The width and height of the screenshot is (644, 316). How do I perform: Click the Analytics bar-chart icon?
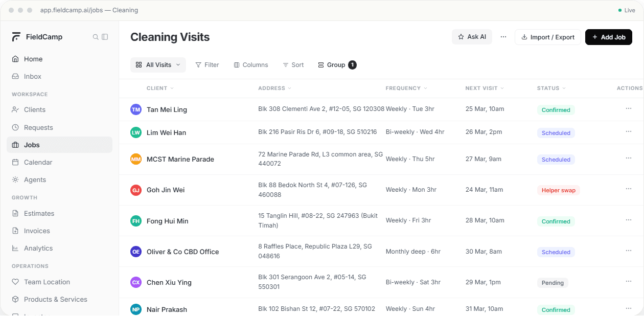15,248
